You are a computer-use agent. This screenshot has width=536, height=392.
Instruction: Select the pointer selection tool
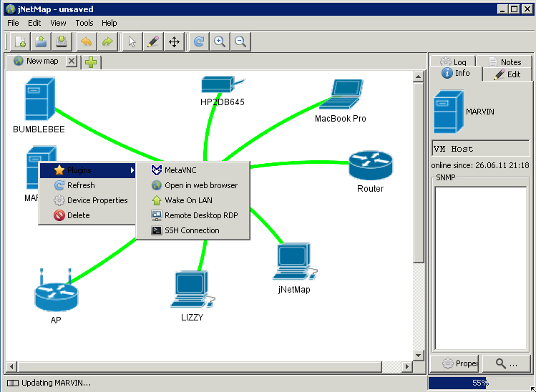pos(132,42)
